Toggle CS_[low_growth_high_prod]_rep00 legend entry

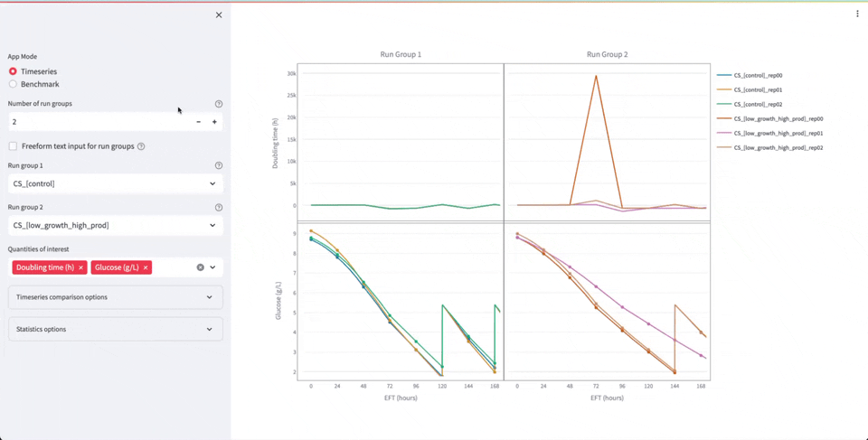pyautogui.click(x=770, y=118)
